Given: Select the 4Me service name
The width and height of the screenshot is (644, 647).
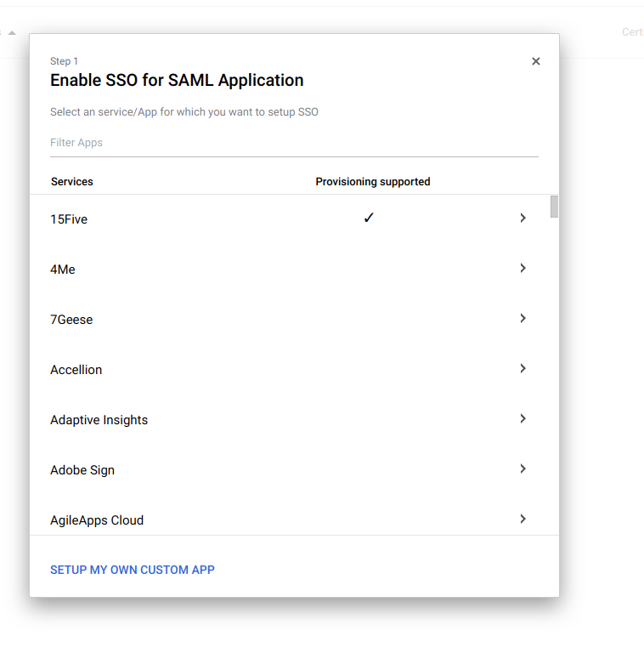Looking at the screenshot, I should point(63,270).
